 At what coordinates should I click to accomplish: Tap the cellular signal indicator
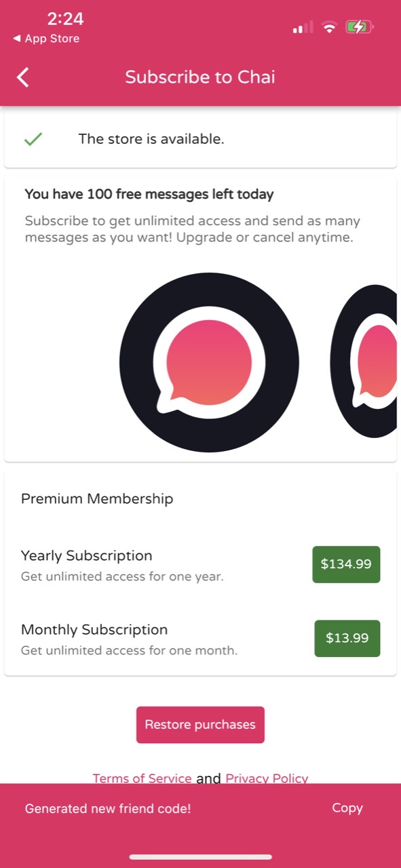[301, 28]
